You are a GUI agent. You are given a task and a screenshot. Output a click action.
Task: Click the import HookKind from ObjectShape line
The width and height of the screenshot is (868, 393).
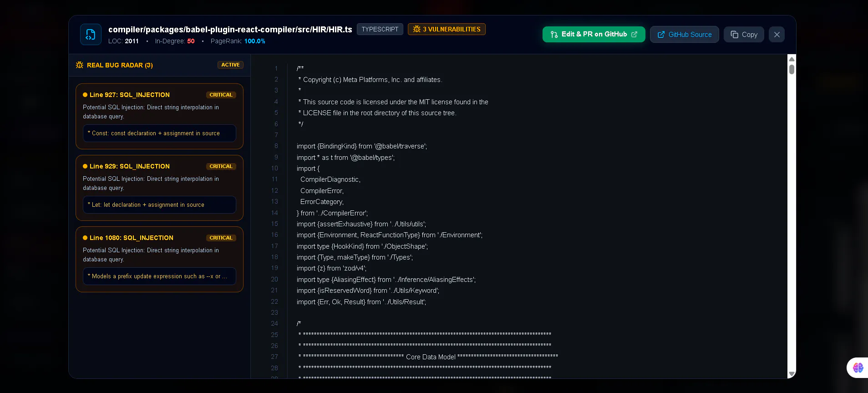pos(362,246)
